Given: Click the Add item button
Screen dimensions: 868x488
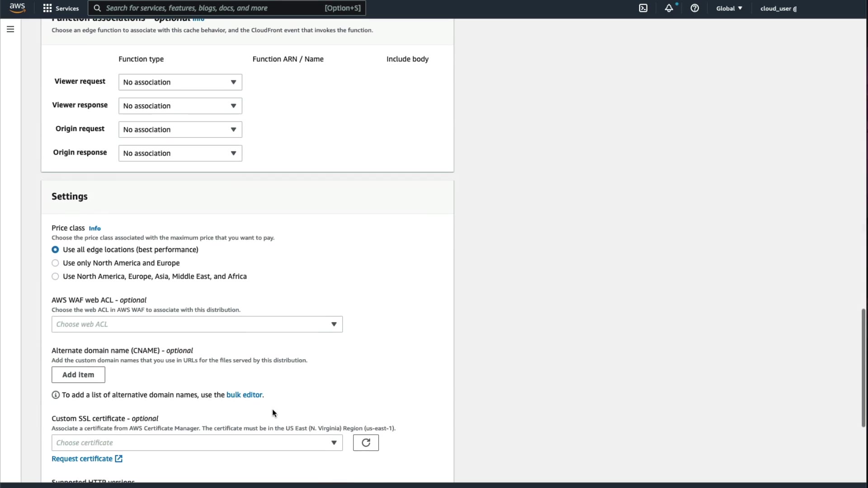Looking at the screenshot, I should pos(78,375).
